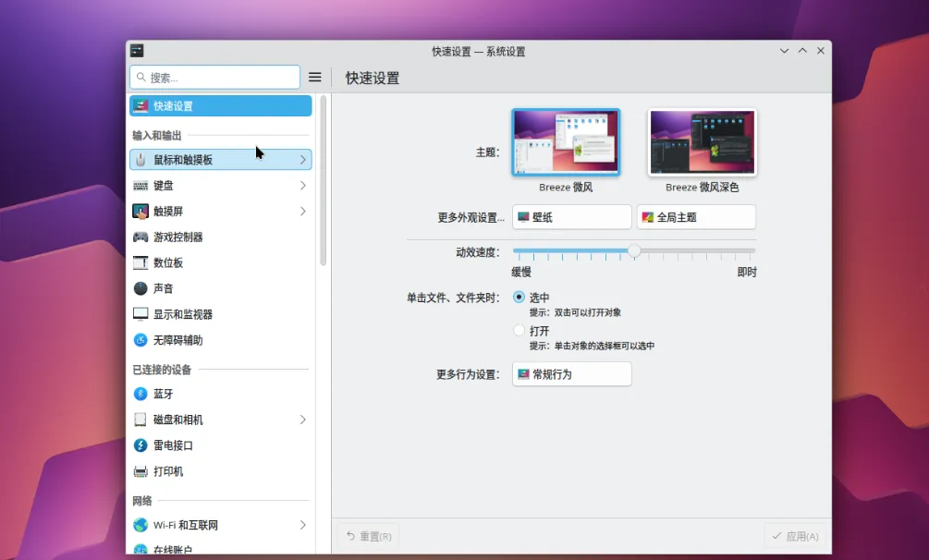
Task: Click the 动效速度 animation speed slider
Action: pyautogui.click(x=634, y=250)
